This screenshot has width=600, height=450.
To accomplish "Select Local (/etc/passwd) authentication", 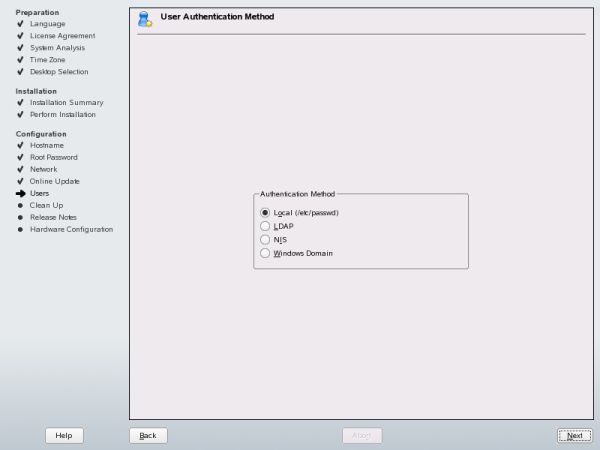I will tap(265, 212).
